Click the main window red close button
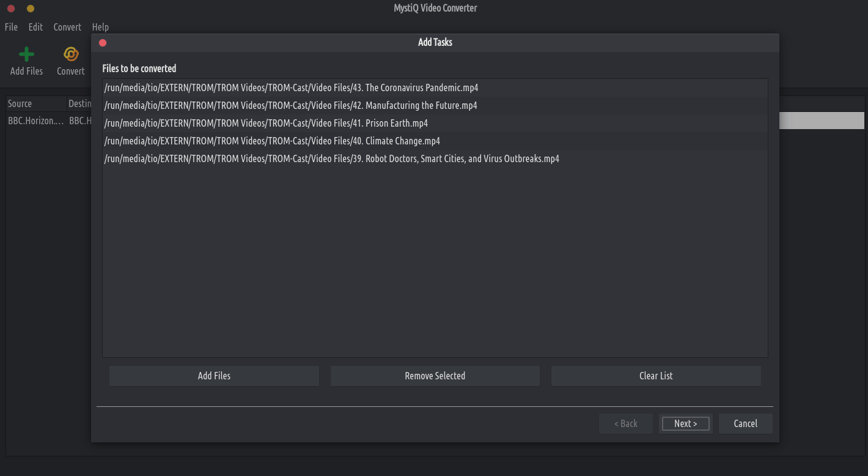The height and width of the screenshot is (476, 868). pos(10,9)
